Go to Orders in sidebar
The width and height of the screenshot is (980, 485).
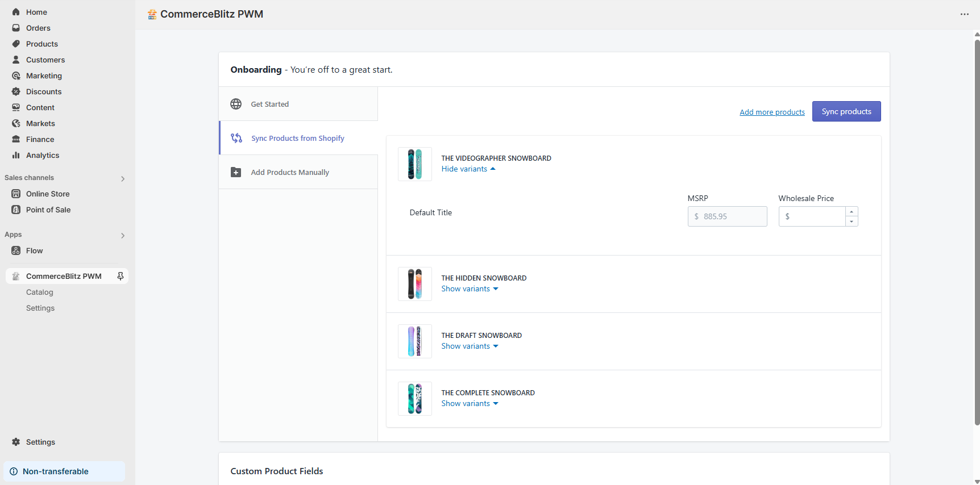coord(38,28)
